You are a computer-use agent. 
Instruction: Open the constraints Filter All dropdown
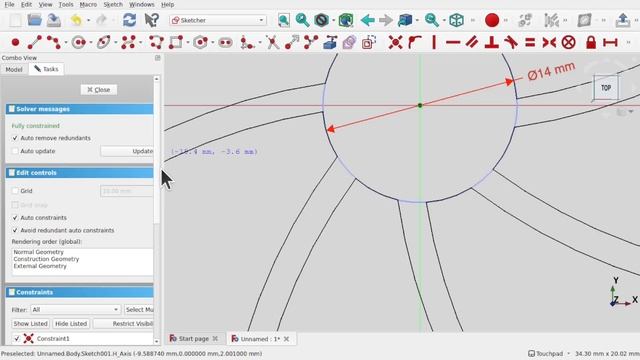(76, 309)
